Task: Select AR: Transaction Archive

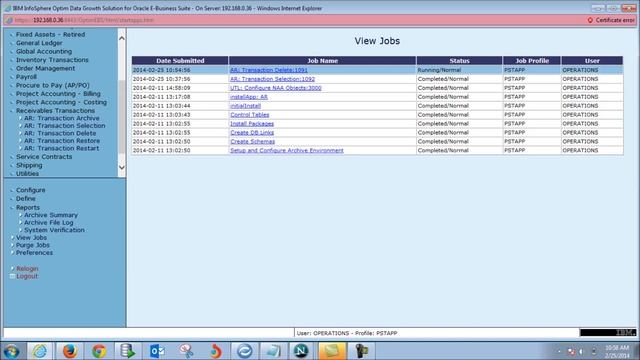Action: (x=62, y=118)
